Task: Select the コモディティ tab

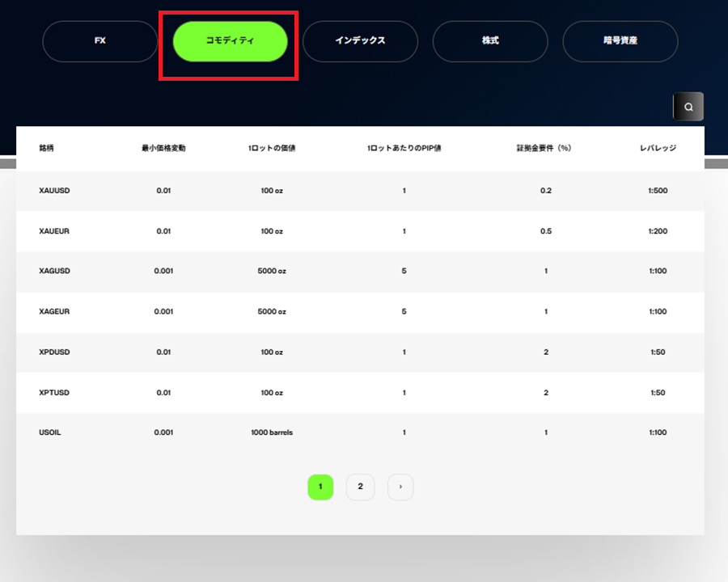Action: (x=230, y=41)
